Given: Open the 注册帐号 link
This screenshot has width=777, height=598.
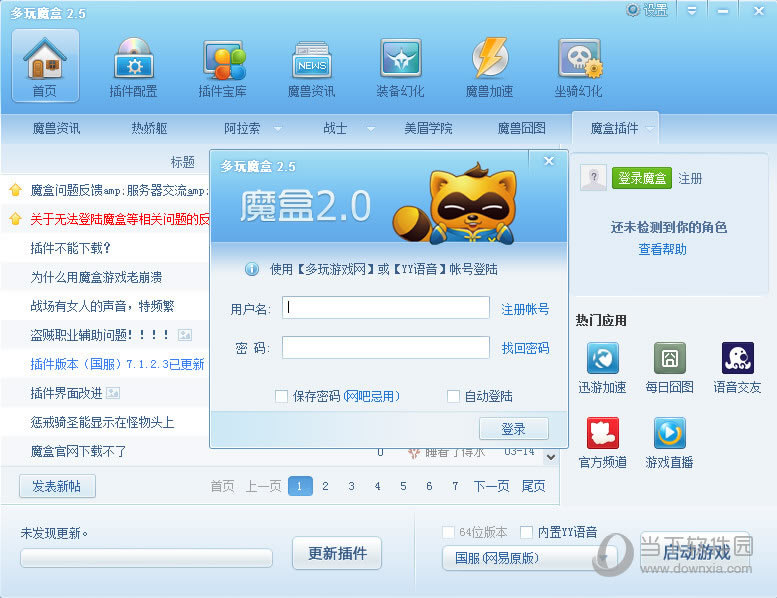Looking at the screenshot, I should pyautogui.click(x=525, y=309).
